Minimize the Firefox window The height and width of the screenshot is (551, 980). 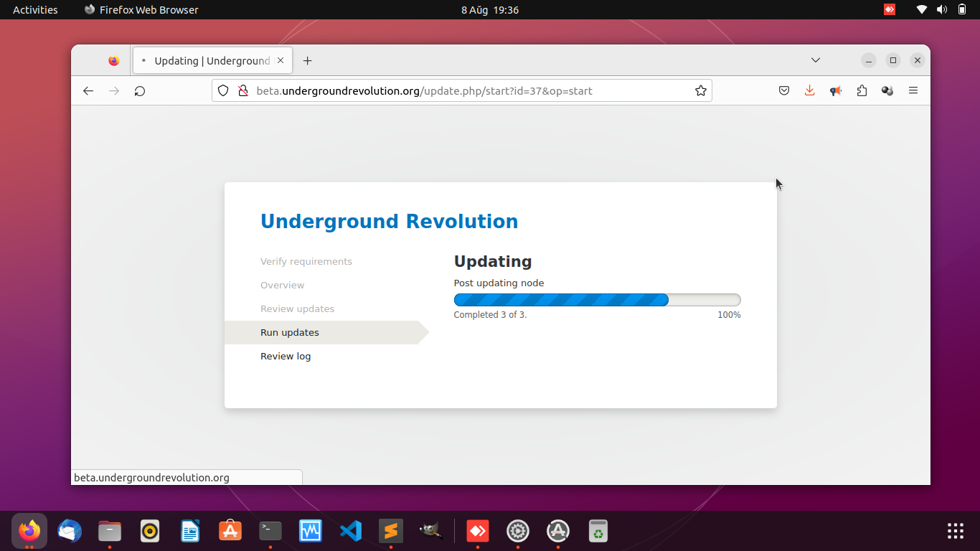pyautogui.click(x=869, y=60)
